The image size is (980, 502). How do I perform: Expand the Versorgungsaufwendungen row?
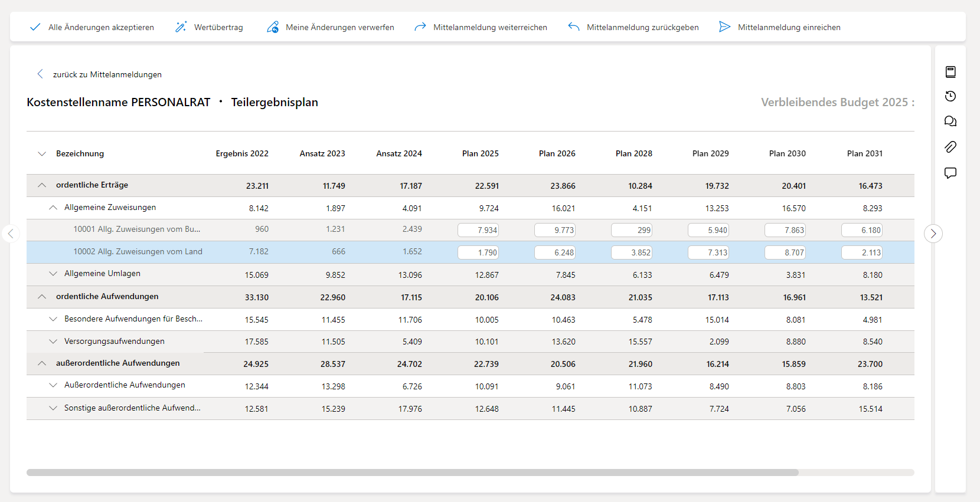click(x=53, y=342)
